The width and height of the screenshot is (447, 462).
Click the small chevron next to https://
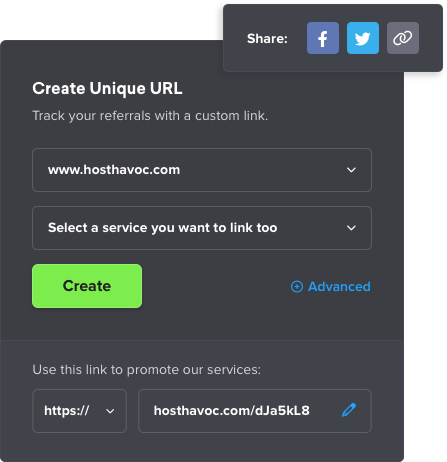point(110,411)
